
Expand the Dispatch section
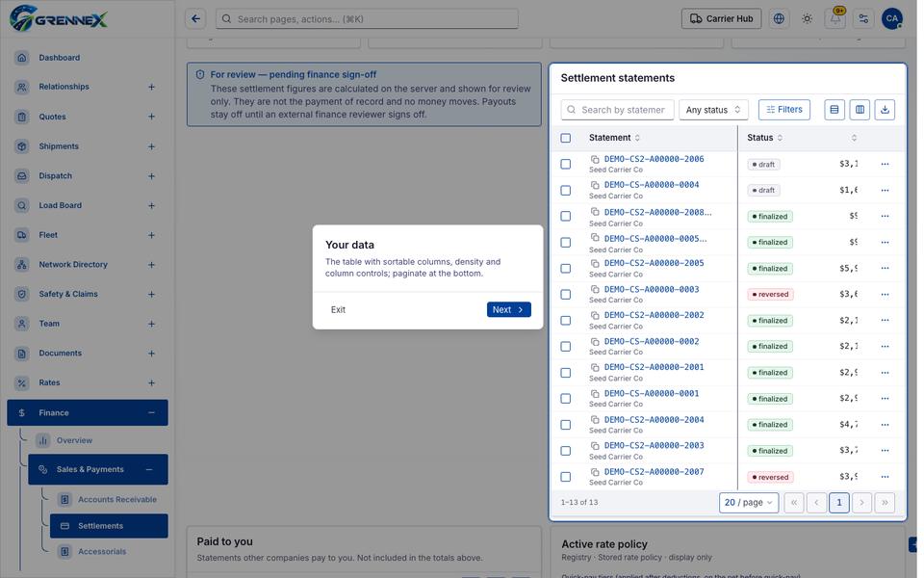pyautogui.click(x=151, y=175)
